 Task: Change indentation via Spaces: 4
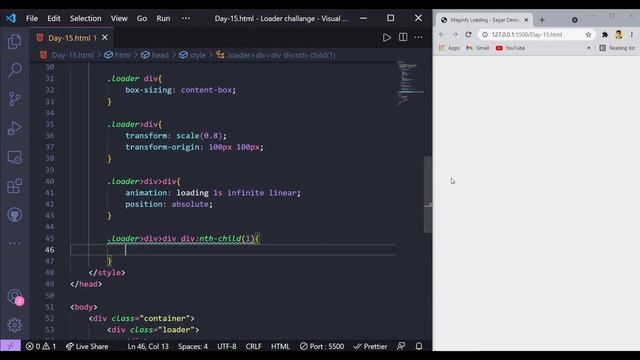click(x=193, y=346)
